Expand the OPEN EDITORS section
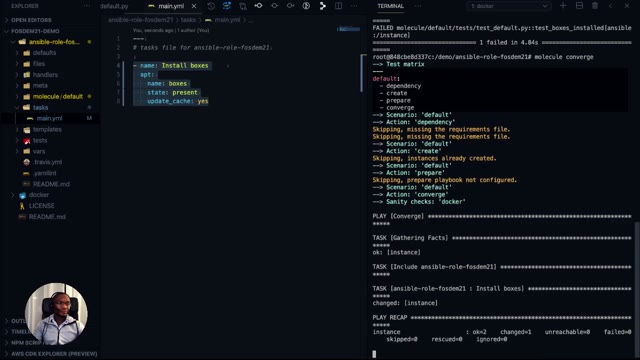Image resolution: width=640 pixels, height=360 pixels. coord(31,20)
